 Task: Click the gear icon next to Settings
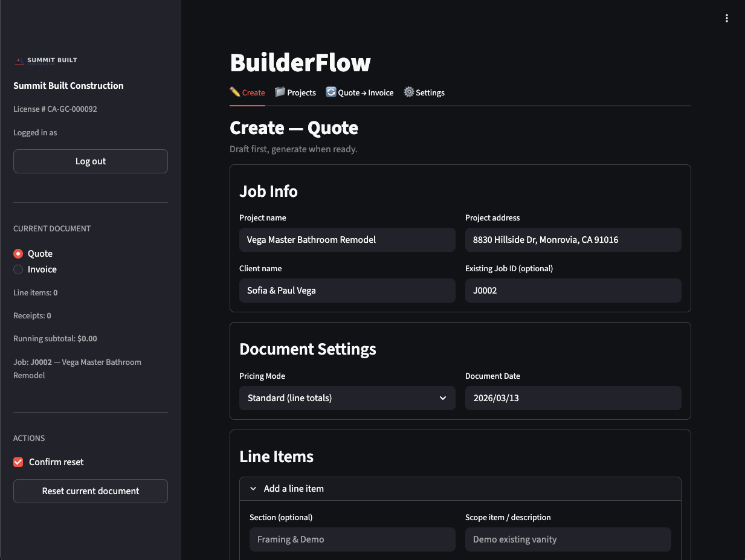point(408,92)
